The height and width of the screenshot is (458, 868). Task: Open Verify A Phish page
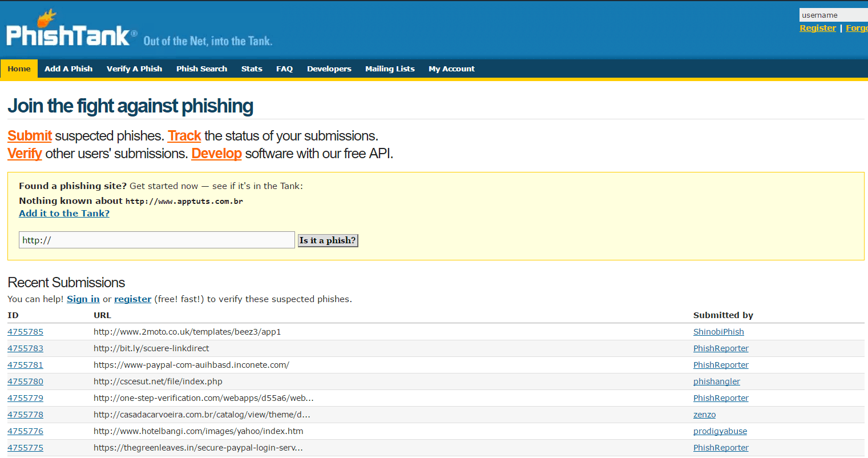point(134,69)
